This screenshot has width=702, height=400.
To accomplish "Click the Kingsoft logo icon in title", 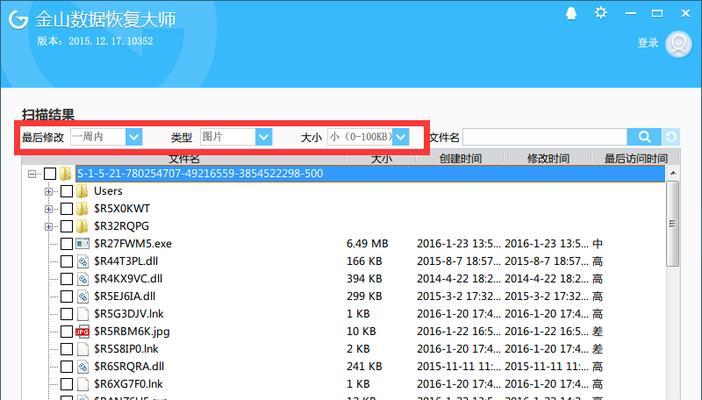I will coord(18,19).
